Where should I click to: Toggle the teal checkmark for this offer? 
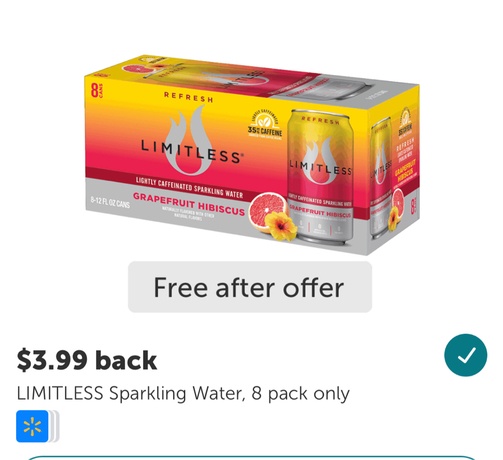(x=465, y=355)
